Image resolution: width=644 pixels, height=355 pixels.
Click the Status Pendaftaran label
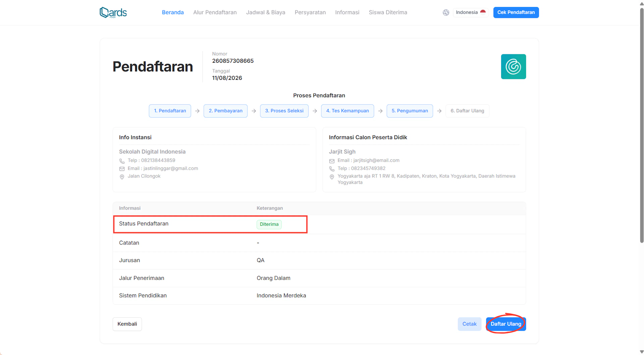click(144, 224)
